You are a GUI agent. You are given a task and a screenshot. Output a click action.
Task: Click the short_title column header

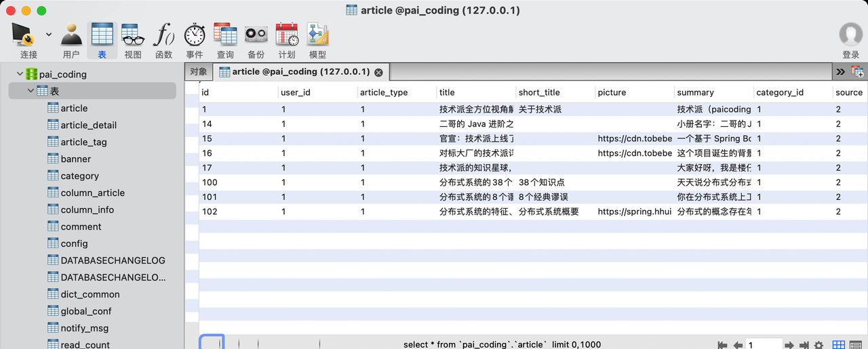pyautogui.click(x=556, y=92)
